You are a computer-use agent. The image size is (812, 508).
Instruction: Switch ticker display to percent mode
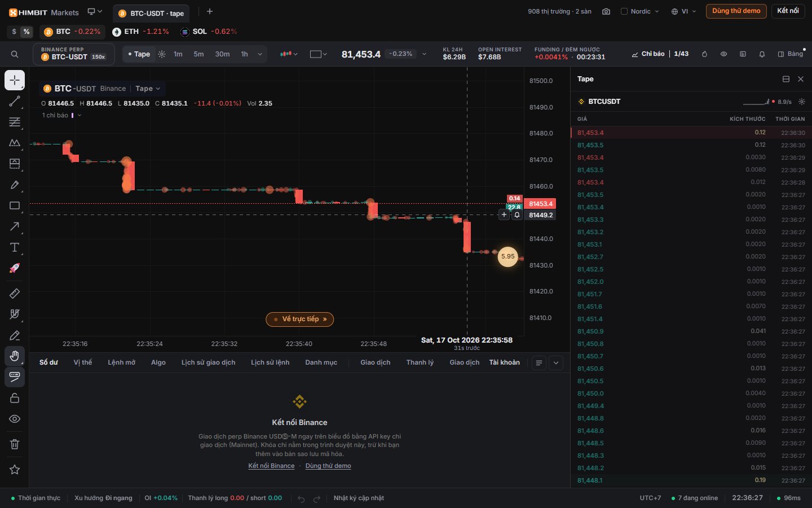click(27, 32)
